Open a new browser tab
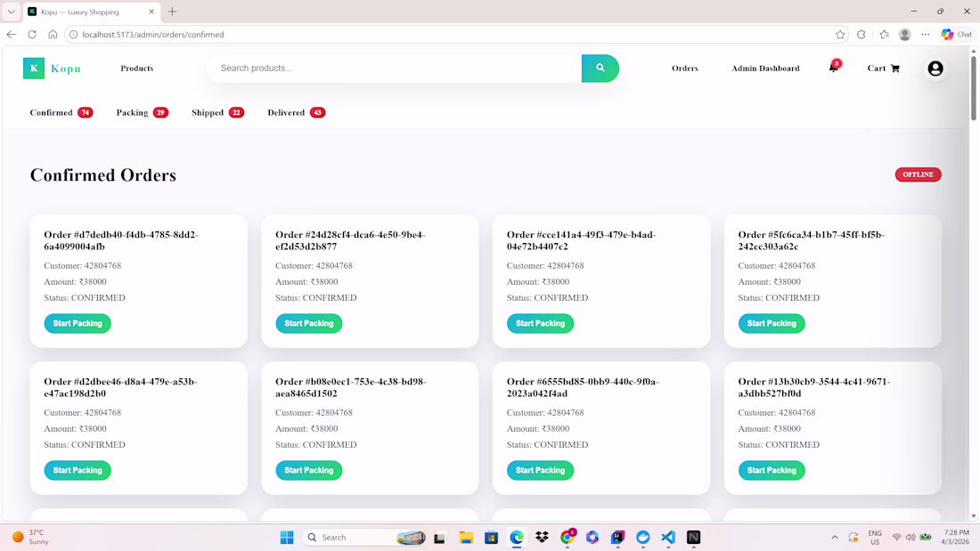This screenshot has width=980, height=551. click(x=172, y=12)
